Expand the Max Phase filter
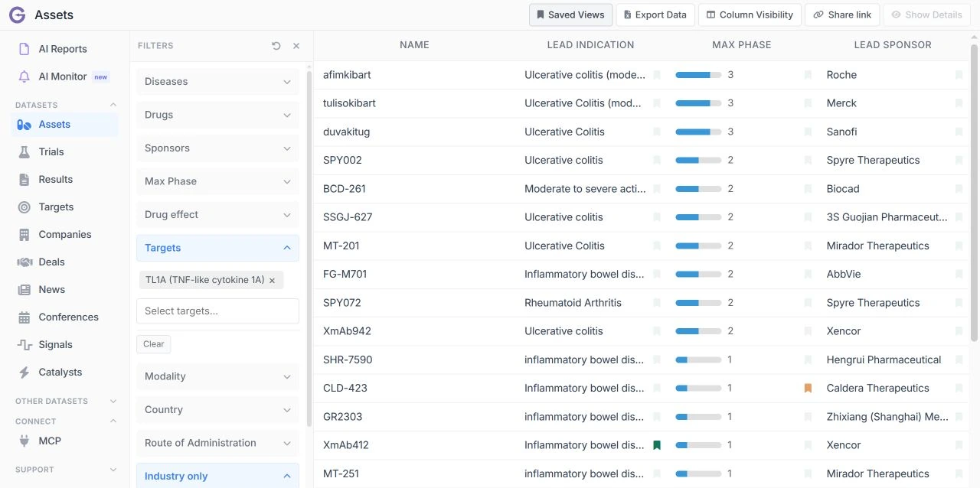980x488 pixels. click(217, 181)
